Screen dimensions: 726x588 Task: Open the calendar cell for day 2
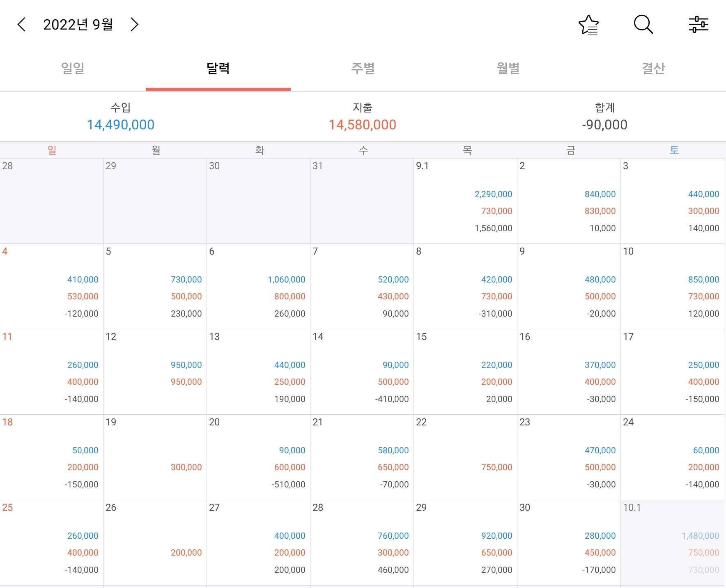(569, 201)
